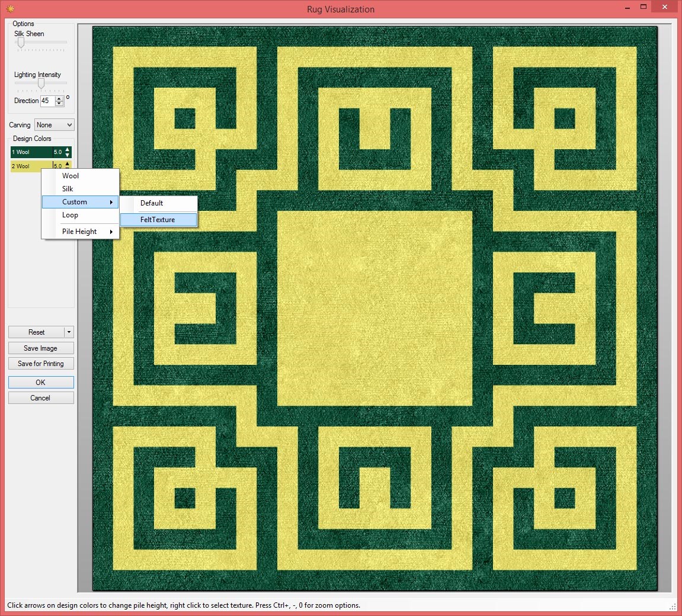Click the Silk Sheen slider handle
This screenshot has width=682, height=616.
pyautogui.click(x=21, y=43)
